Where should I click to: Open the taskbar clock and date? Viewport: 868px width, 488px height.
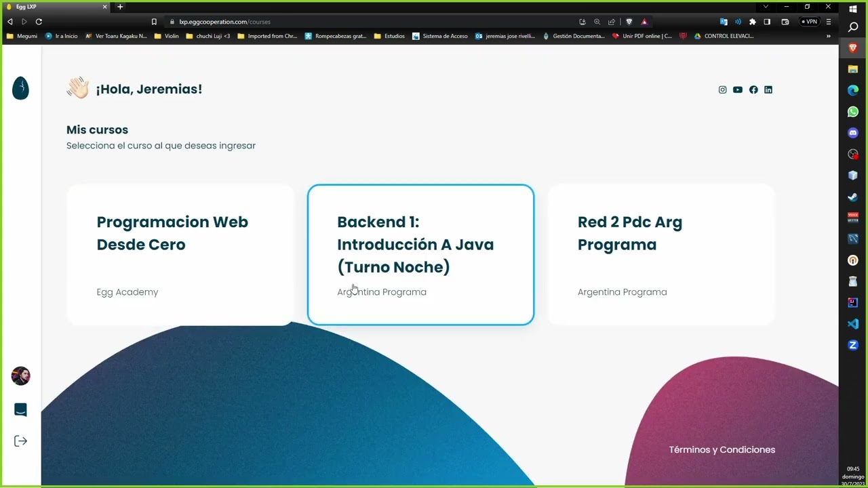pyautogui.click(x=853, y=476)
